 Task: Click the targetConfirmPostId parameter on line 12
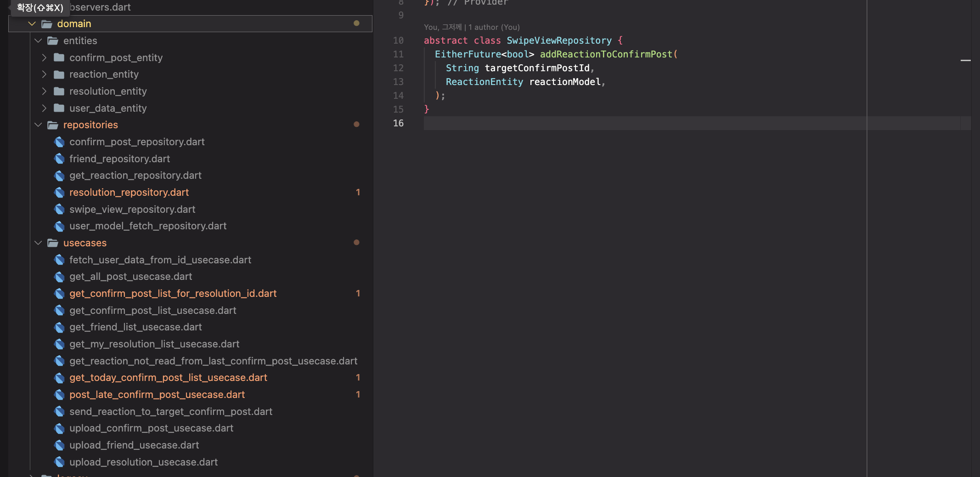(537, 68)
